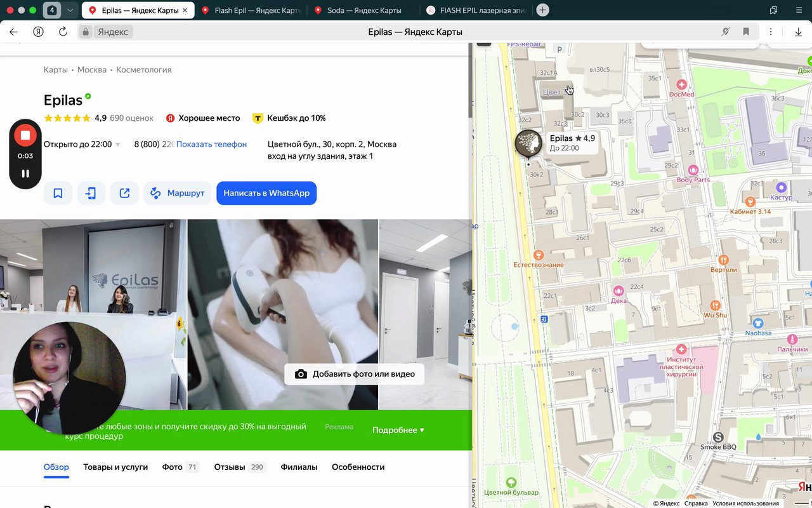The image size is (812, 508).
Task: Select the Wu Shu restaurant marker
Action: 716,305
